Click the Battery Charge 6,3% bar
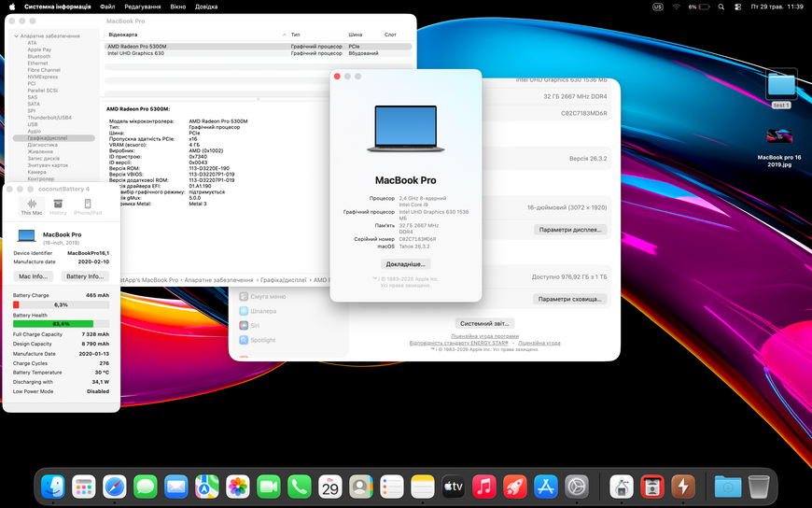Screen dimensions: 812x508 [61, 304]
